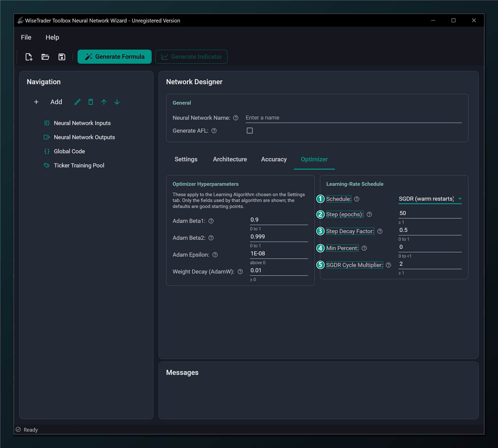Click the Generate Formula button
498x448 pixels.
tap(115, 57)
